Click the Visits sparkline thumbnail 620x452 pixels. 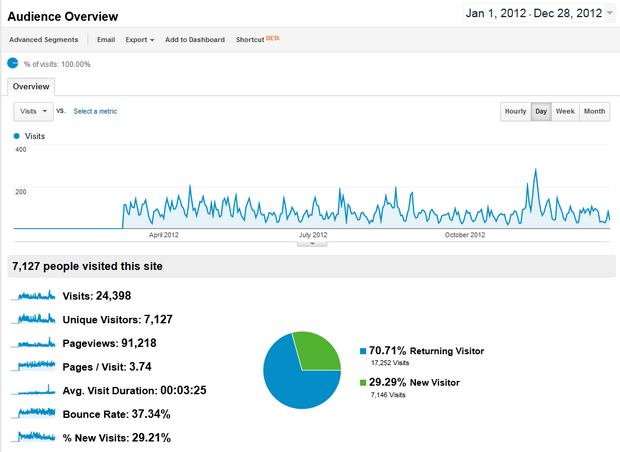pyautogui.click(x=36, y=295)
